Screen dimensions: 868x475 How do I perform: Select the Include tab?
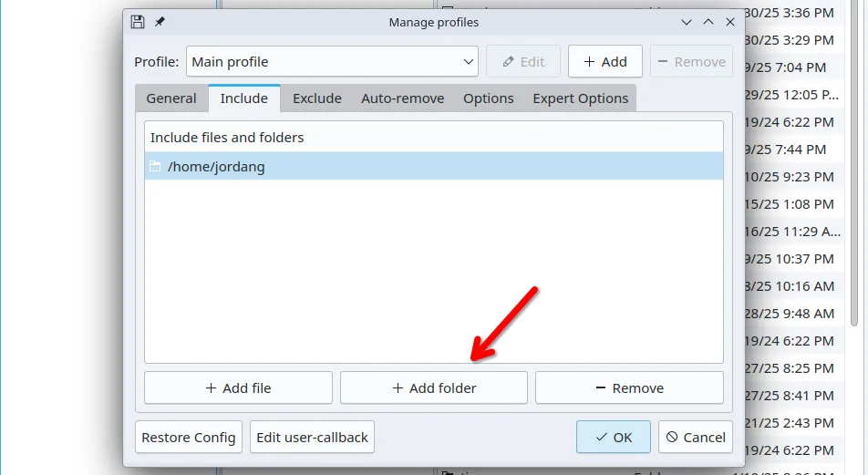pyautogui.click(x=243, y=98)
